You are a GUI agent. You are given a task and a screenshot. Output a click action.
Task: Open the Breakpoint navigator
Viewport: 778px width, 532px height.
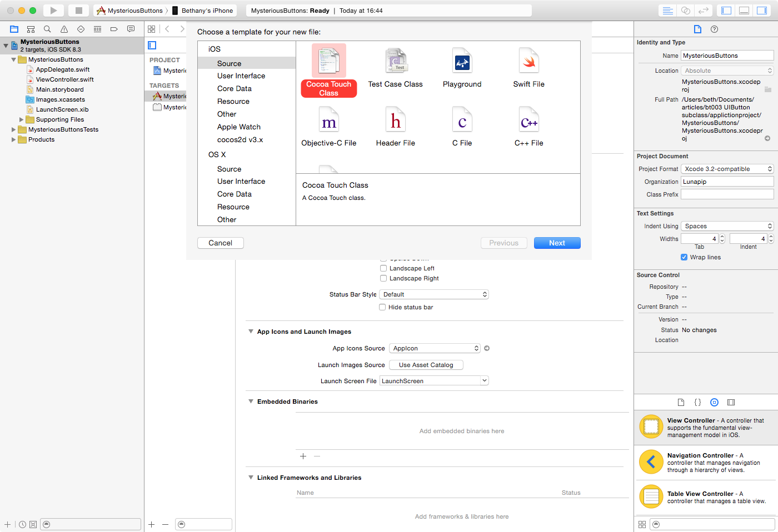point(114,29)
